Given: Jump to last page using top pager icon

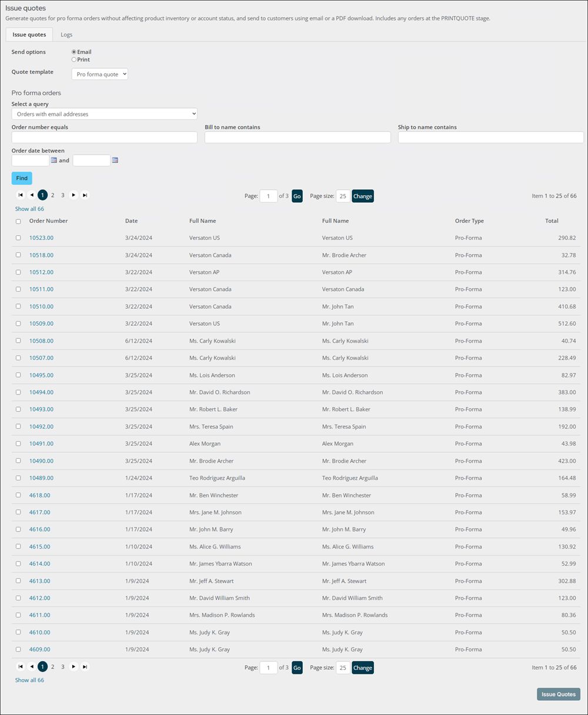Looking at the screenshot, I should [85, 195].
